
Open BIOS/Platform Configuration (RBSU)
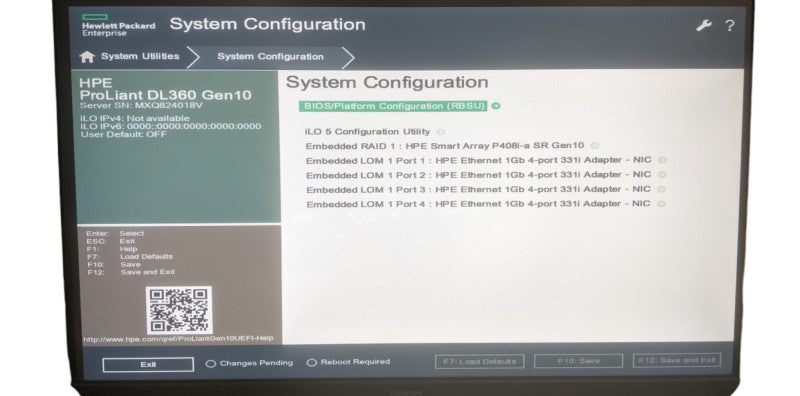click(393, 106)
